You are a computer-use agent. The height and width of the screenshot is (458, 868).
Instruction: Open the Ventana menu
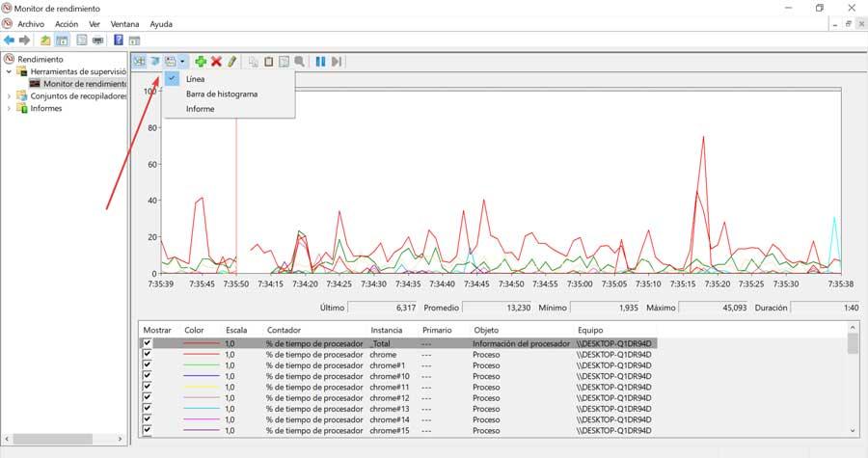coord(125,24)
